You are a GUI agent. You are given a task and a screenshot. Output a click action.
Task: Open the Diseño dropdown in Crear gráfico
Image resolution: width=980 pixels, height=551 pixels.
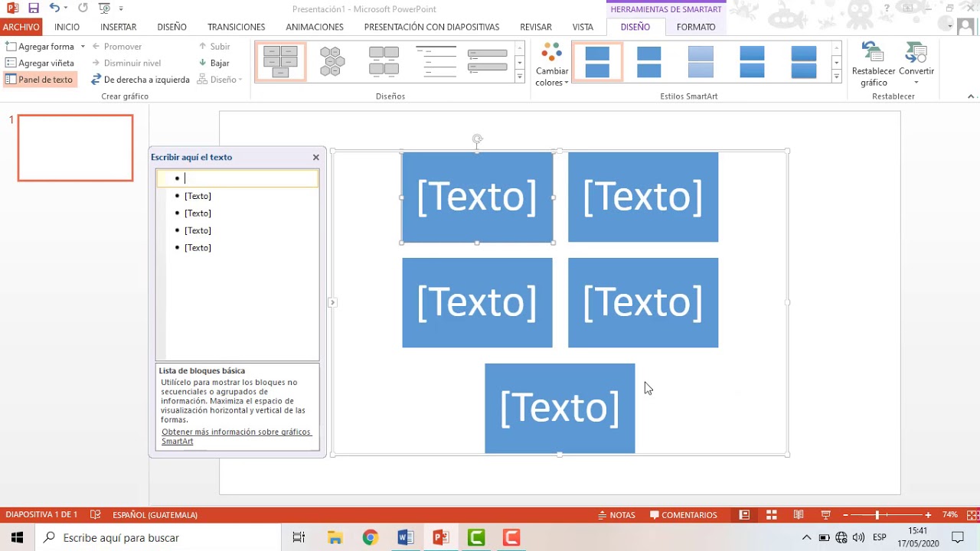point(220,80)
